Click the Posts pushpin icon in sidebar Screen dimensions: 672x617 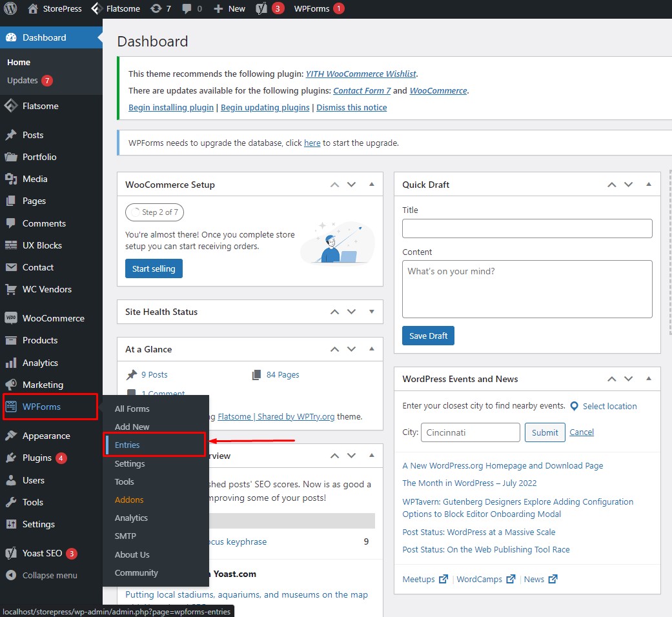[x=11, y=135]
